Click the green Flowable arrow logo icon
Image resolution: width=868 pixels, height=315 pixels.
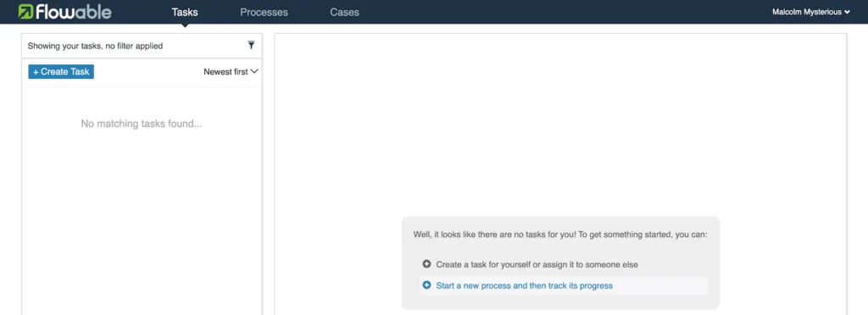point(25,12)
